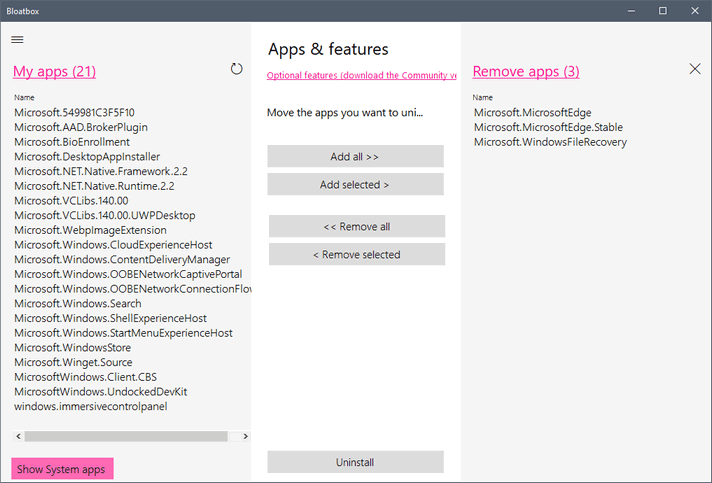Viewport: 712px width, 483px height.
Task: Toggle Show System apps
Action: click(x=62, y=468)
